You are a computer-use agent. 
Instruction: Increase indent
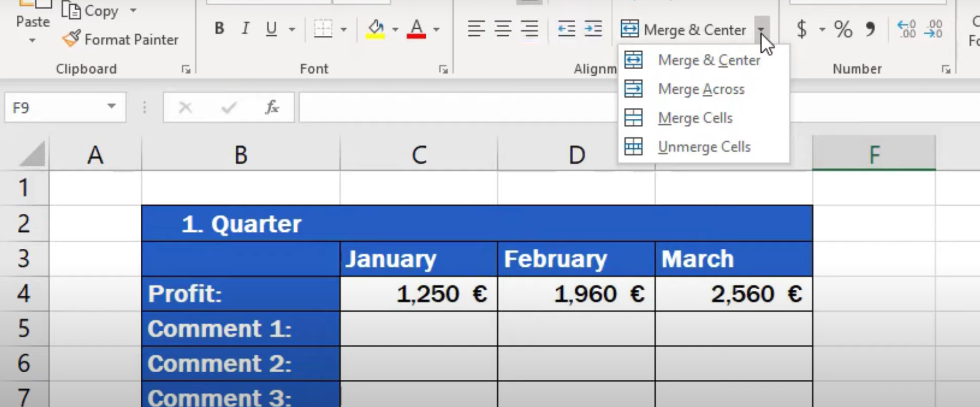coord(593,29)
